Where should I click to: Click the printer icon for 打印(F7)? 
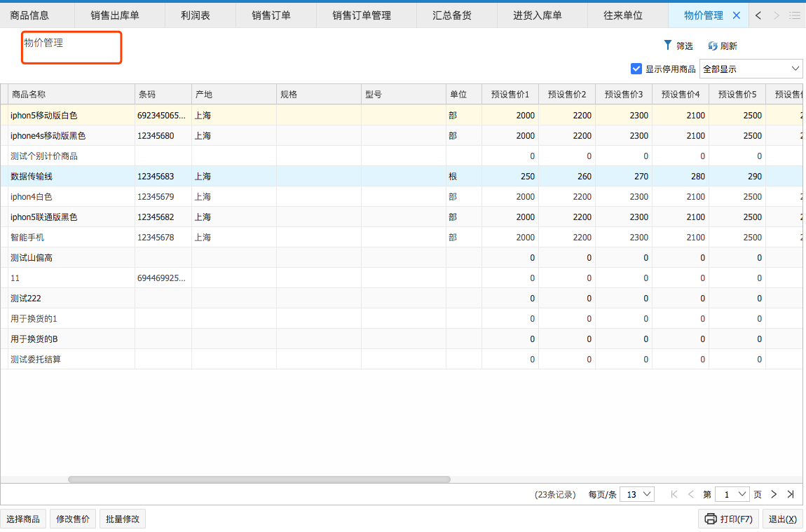pos(711,519)
